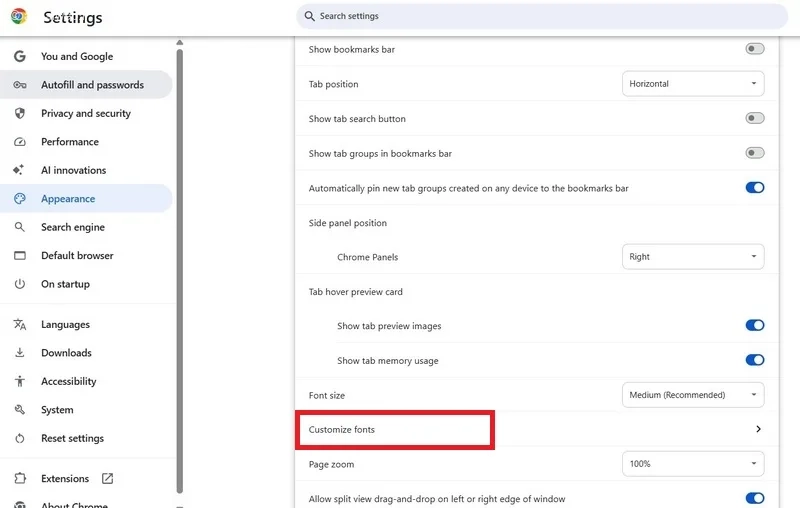
Task: Click the external link icon next to Extensions
Action: (x=107, y=478)
